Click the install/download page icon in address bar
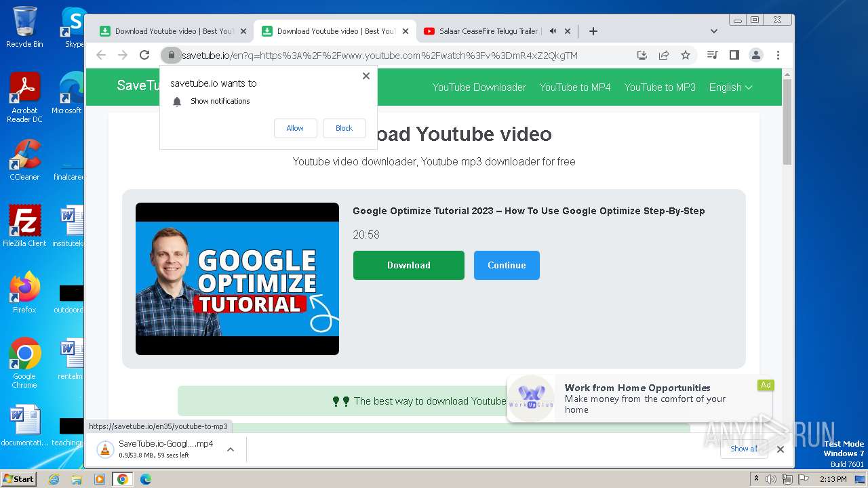Image resolution: width=868 pixels, height=488 pixels. [x=642, y=55]
